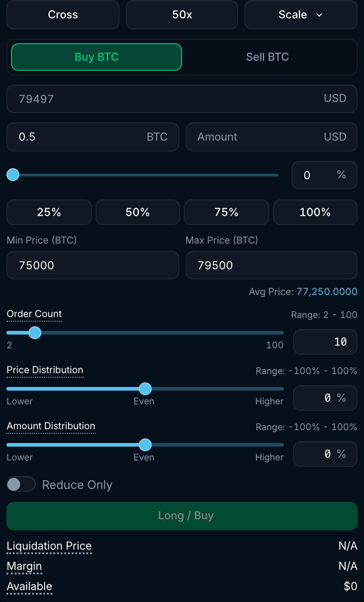
Task: Click the Liquidation Price label
Action: (49, 546)
